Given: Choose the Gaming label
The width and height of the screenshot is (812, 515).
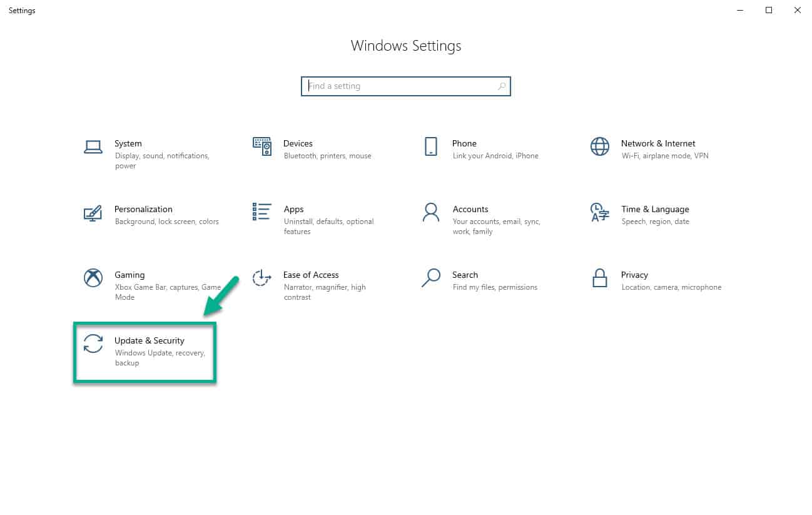Looking at the screenshot, I should click(129, 275).
